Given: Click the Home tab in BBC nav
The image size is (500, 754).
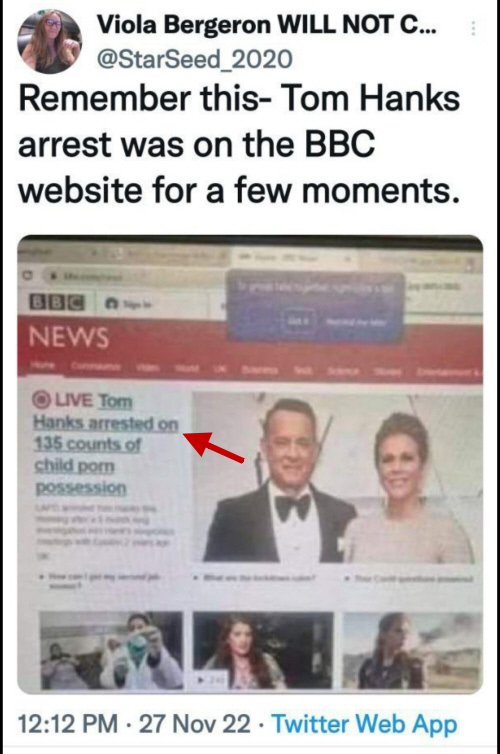Looking at the screenshot, I should pos(42,365).
